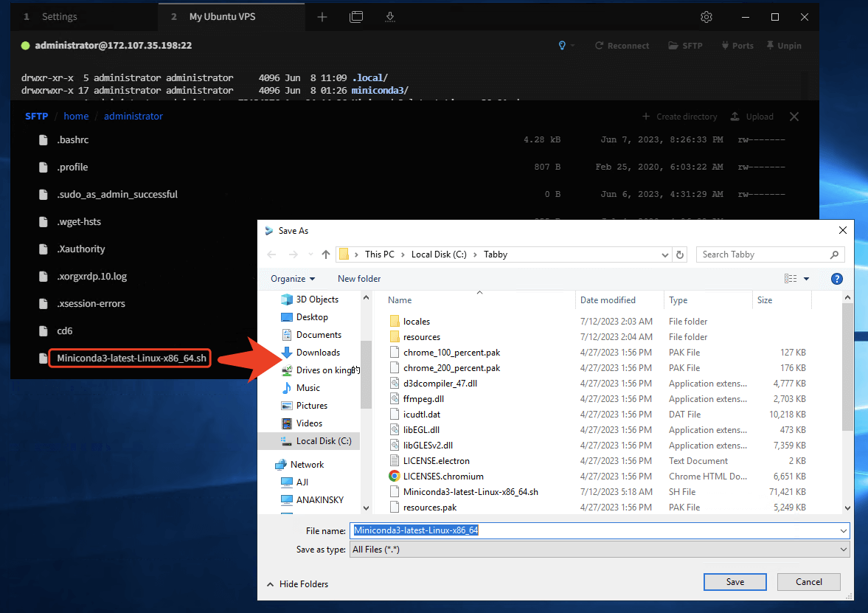
Task: Reconnect the SSH session
Action: tap(622, 46)
